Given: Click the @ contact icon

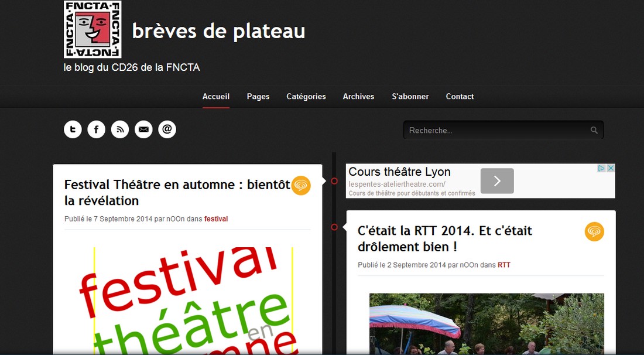Looking at the screenshot, I should (167, 129).
